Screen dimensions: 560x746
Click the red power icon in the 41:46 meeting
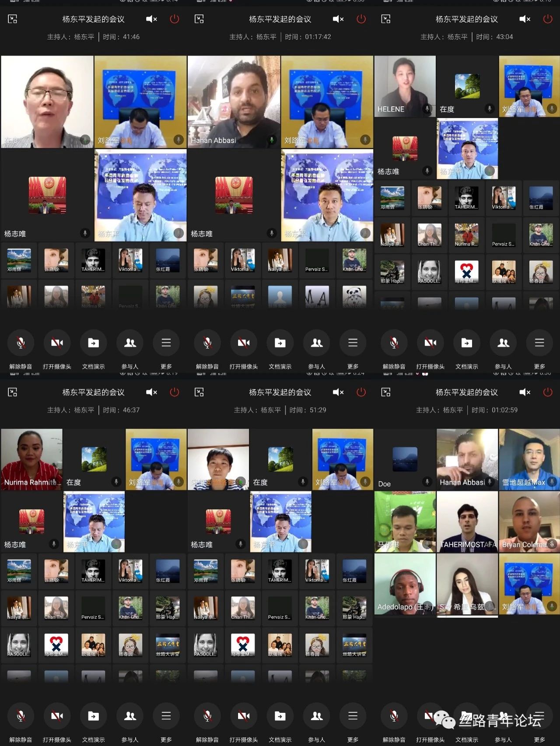(x=174, y=19)
